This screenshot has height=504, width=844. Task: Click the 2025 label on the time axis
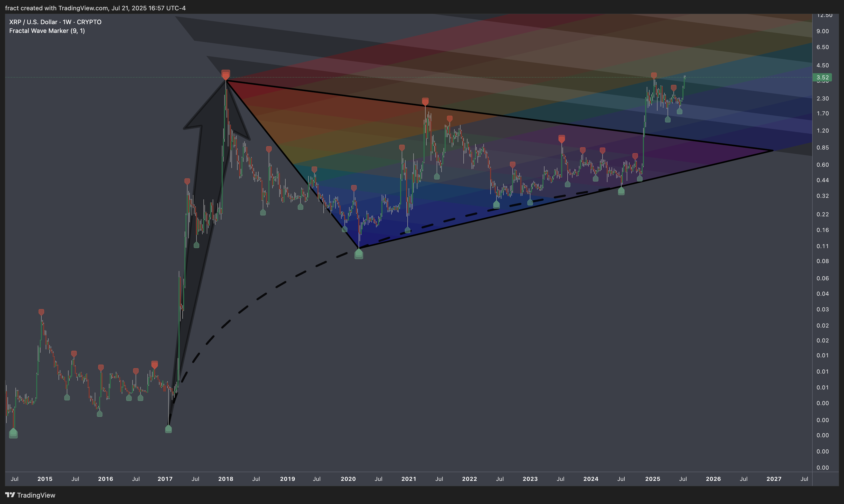pyautogui.click(x=653, y=479)
